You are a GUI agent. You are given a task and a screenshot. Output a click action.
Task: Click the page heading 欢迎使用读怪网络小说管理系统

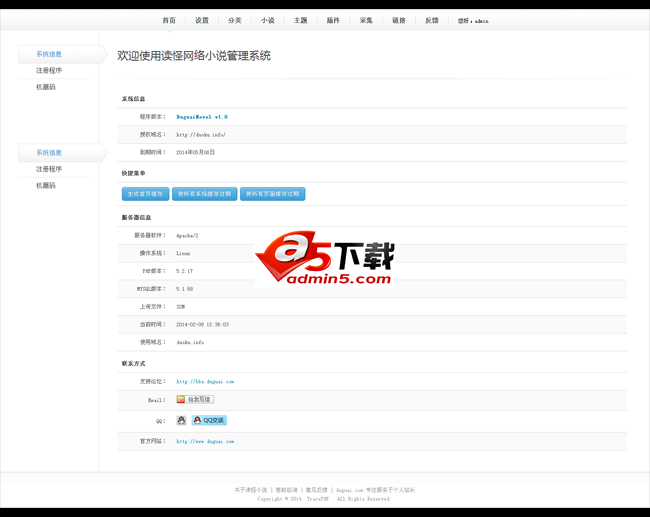(194, 56)
